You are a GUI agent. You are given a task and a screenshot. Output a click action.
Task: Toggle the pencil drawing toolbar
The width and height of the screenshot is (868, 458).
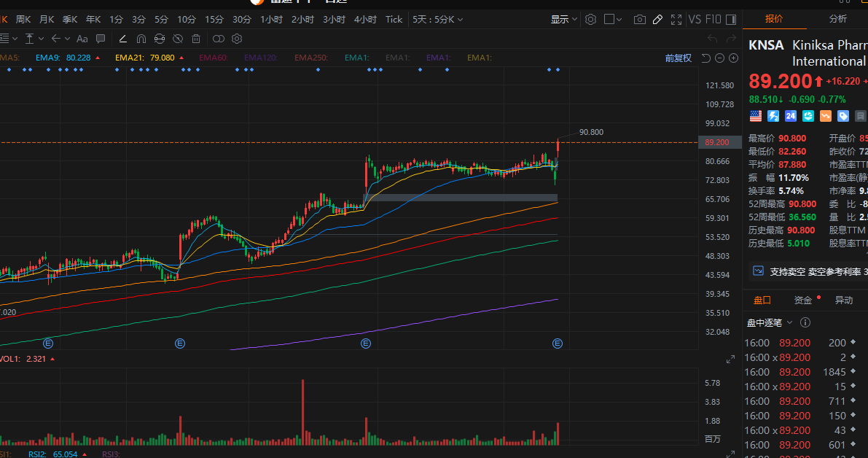(657, 20)
